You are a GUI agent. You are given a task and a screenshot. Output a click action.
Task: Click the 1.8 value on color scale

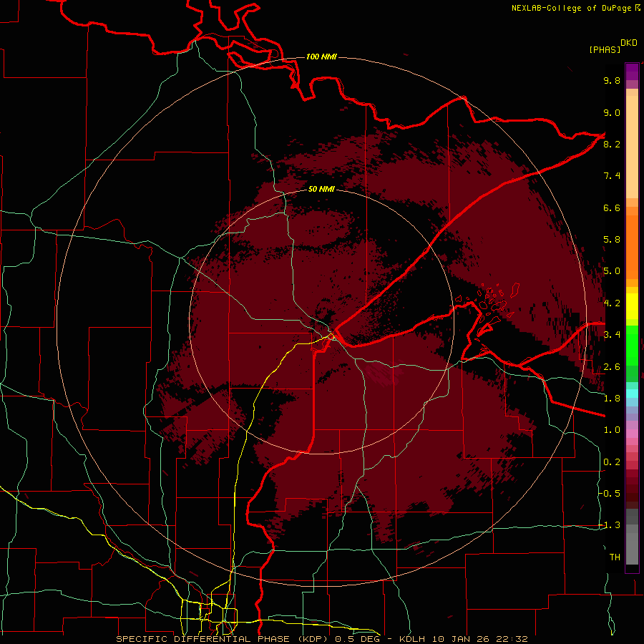(x=612, y=399)
